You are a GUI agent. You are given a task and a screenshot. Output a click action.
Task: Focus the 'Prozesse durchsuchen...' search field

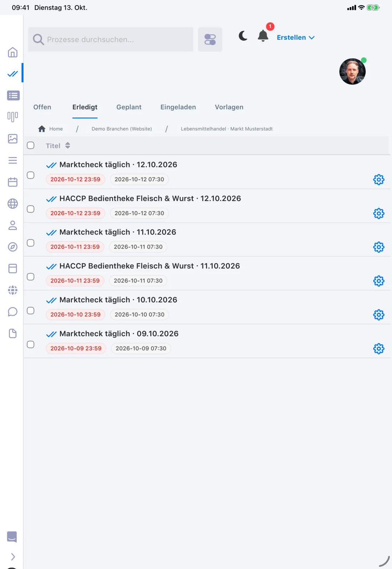point(111,40)
